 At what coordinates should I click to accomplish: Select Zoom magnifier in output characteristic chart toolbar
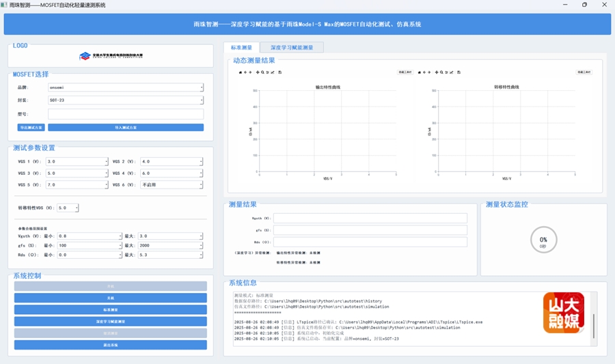point(262,72)
